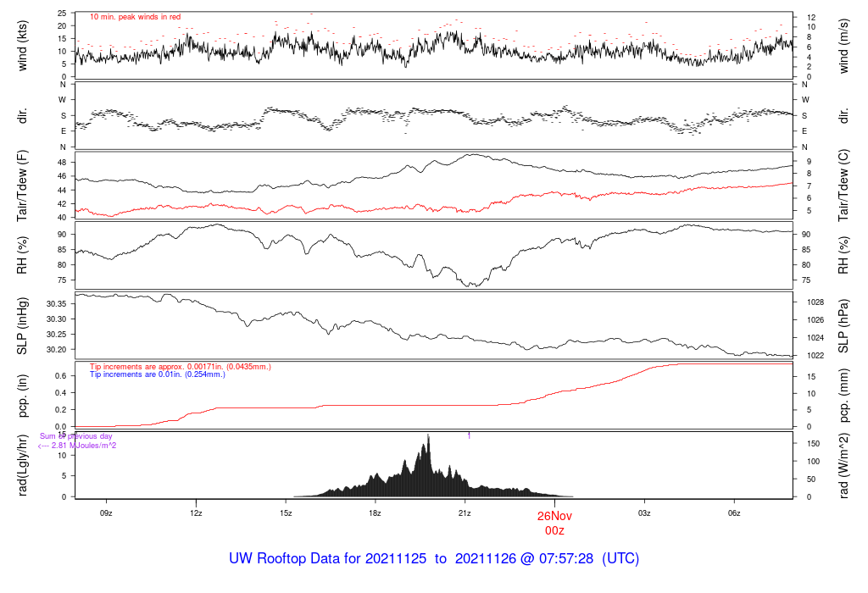
Task: Click the '18z' time tick label
Action: [375, 513]
